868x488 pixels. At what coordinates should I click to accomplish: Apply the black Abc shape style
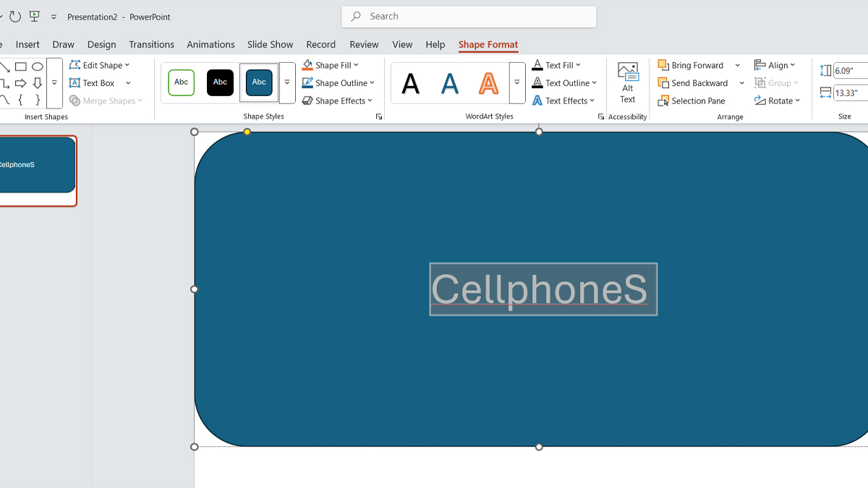(x=220, y=82)
